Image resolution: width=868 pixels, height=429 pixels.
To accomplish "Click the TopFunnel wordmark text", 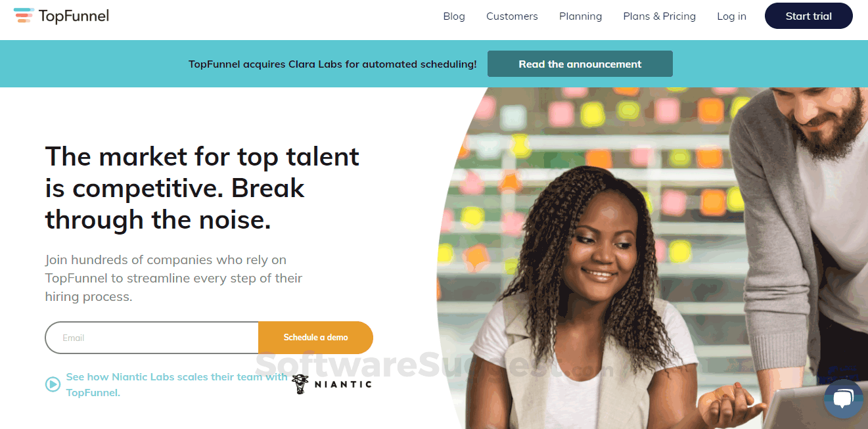I will tap(72, 16).
